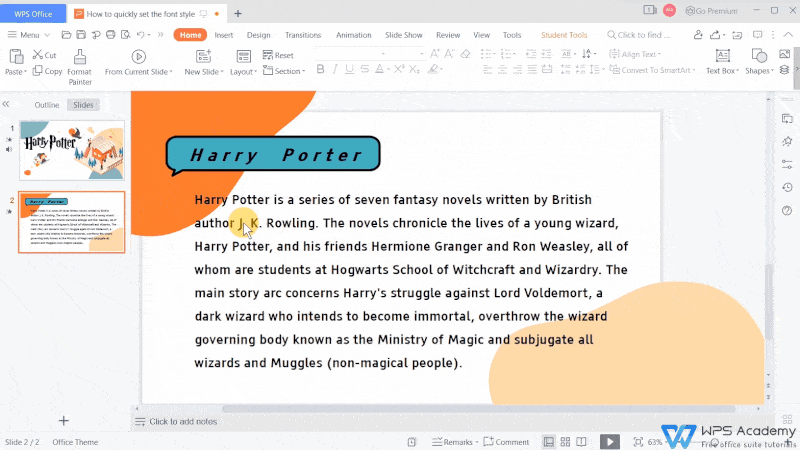800x450 pixels.
Task: Open the Remarks dropdown in status bar
Action: click(x=455, y=442)
